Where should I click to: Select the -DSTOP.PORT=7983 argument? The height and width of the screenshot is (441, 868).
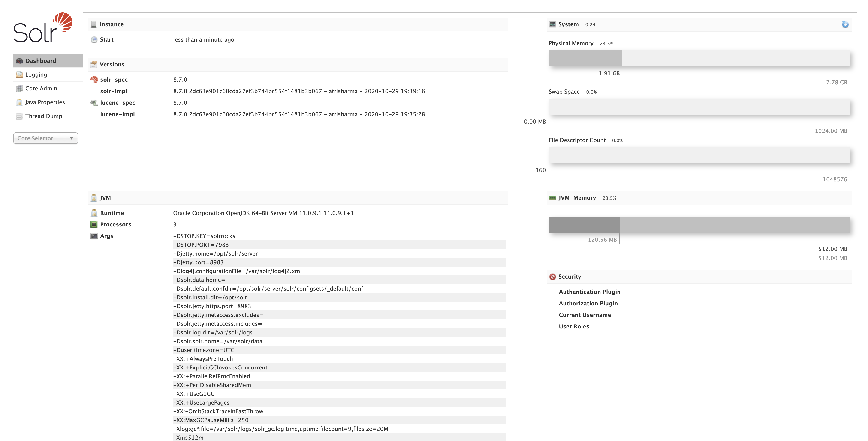click(339, 245)
